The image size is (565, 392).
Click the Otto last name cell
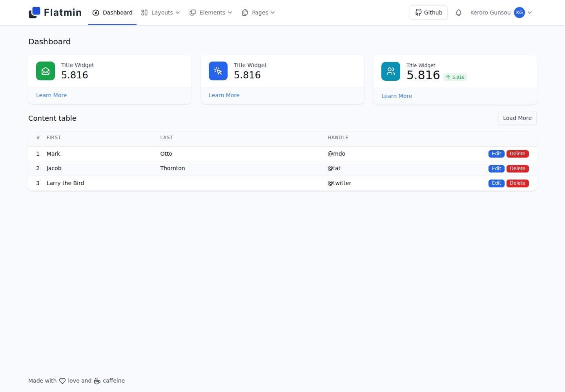(166, 154)
